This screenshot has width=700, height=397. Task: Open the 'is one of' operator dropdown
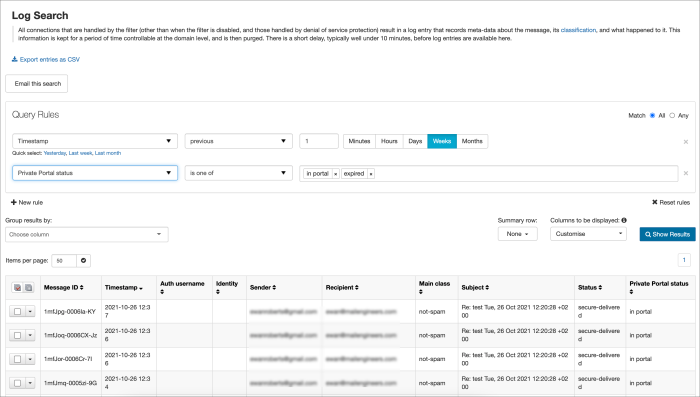pos(238,173)
